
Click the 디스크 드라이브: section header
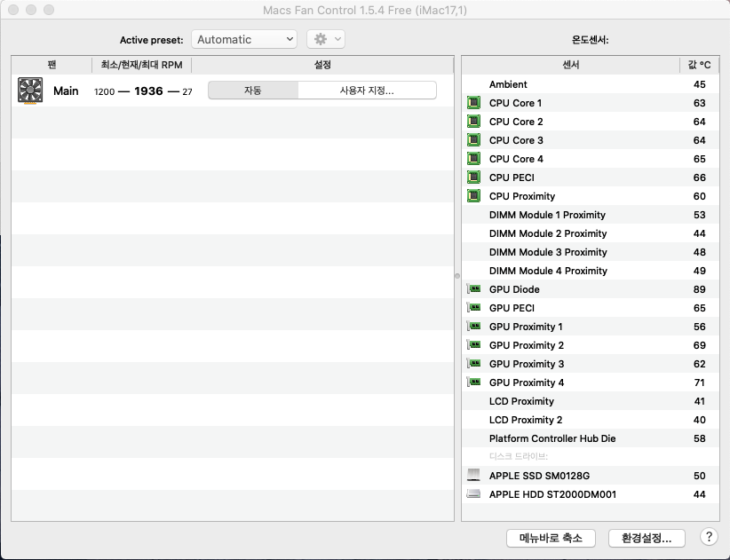tap(518, 456)
